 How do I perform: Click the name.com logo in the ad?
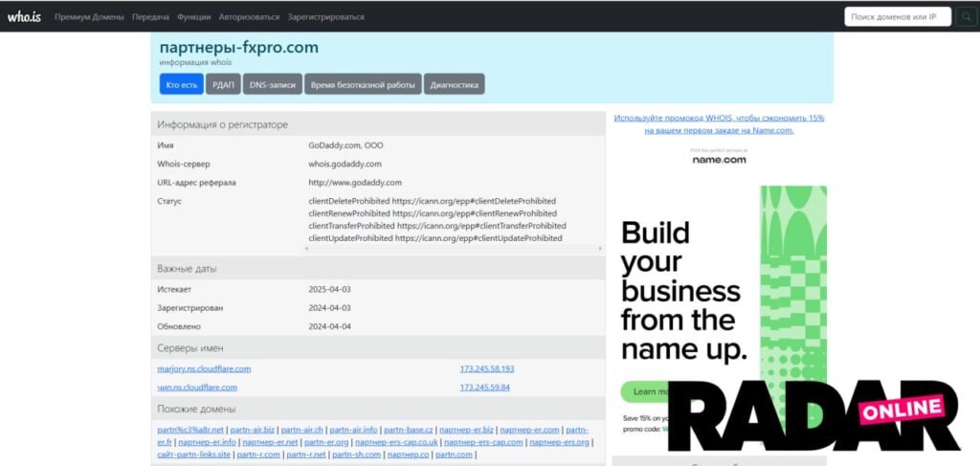point(719,160)
